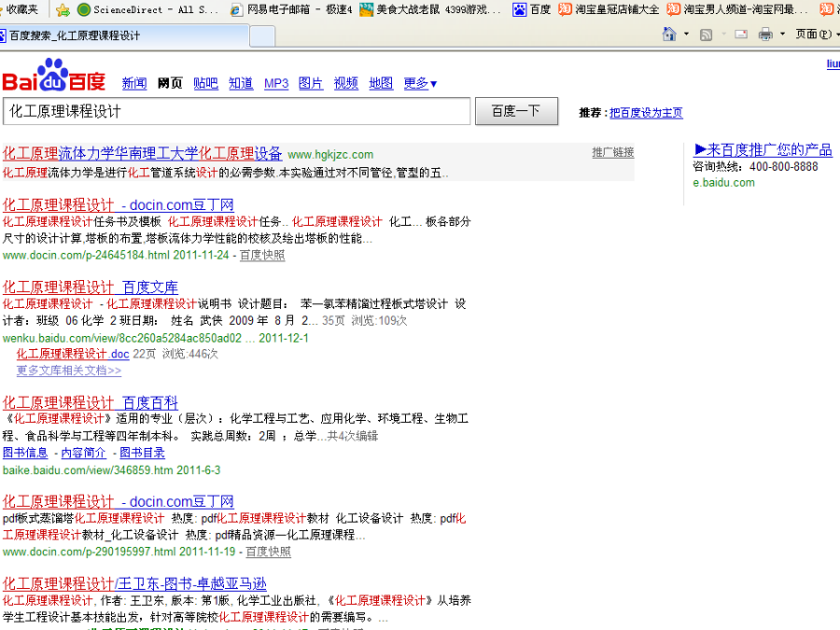Screen dimensions: 840x630
Task: Open 化工原理课程设计_百度百科 result
Action: pyautogui.click(x=90, y=403)
